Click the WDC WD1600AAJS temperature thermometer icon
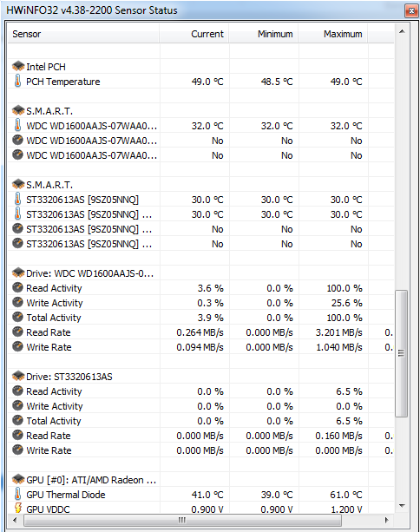420x532 pixels. tap(17, 125)
